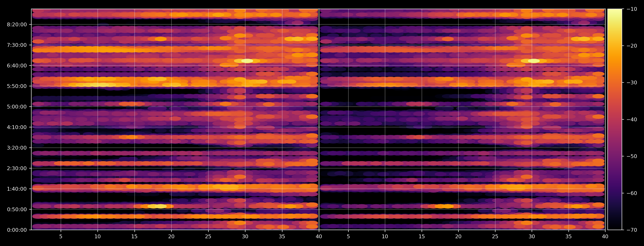Screen dimensions: 644x246
Task: Click x-axis label 15 under right heatmap
Action: point(422,236)
